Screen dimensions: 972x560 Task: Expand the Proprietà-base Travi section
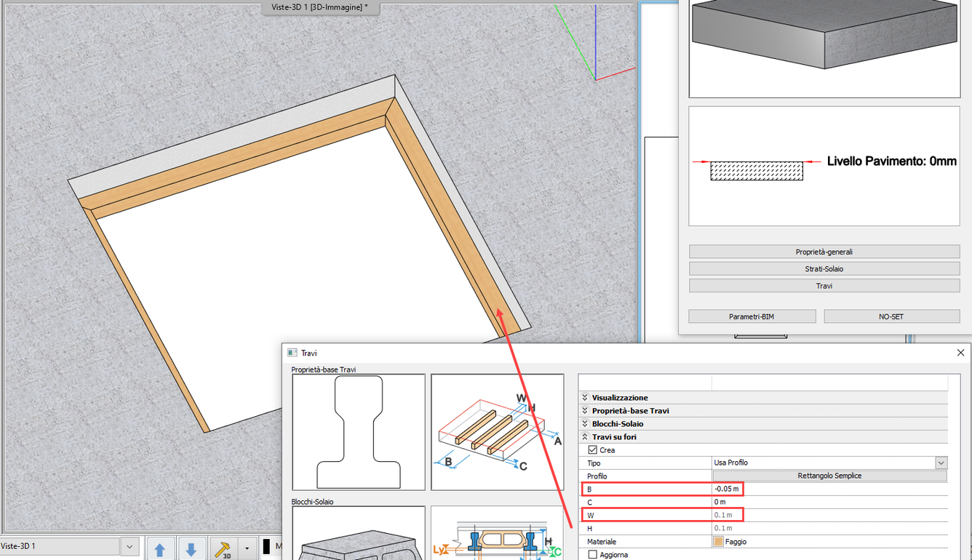585,411
